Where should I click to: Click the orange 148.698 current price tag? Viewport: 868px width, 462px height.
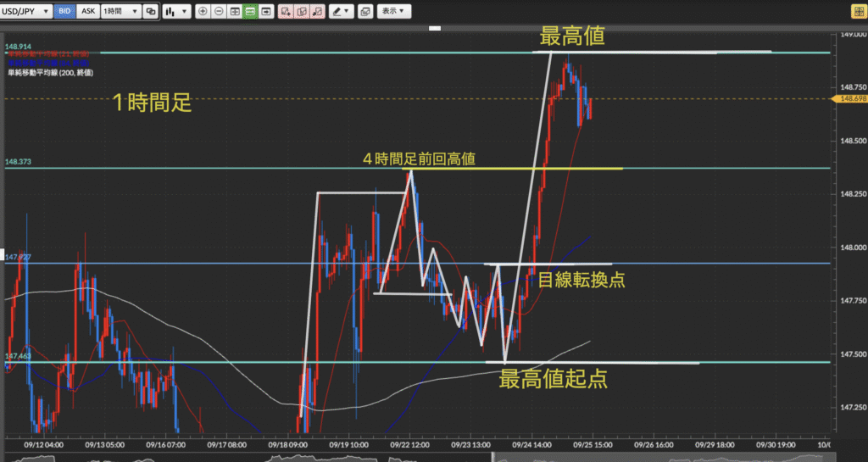coord(852,99)
